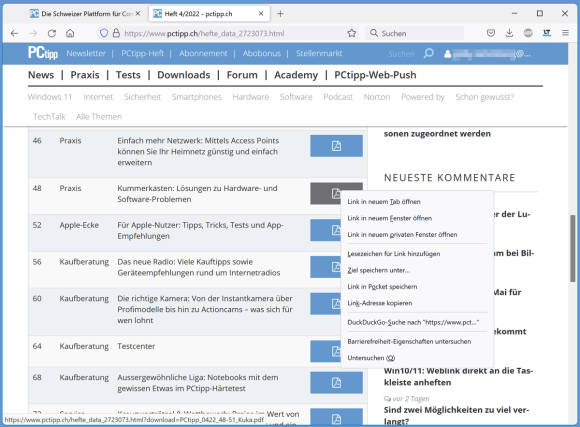Open the Stellenmarkt header link

pyautogui.click(x=319, y=53)
